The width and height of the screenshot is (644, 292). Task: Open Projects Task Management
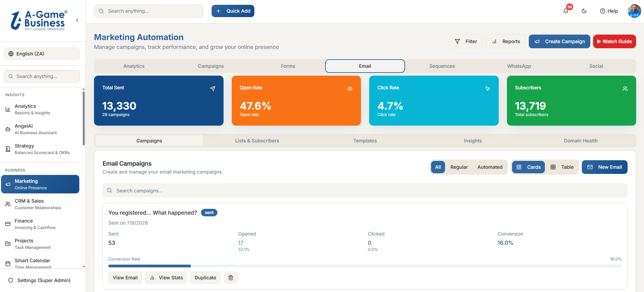click(x=40, y=244)
